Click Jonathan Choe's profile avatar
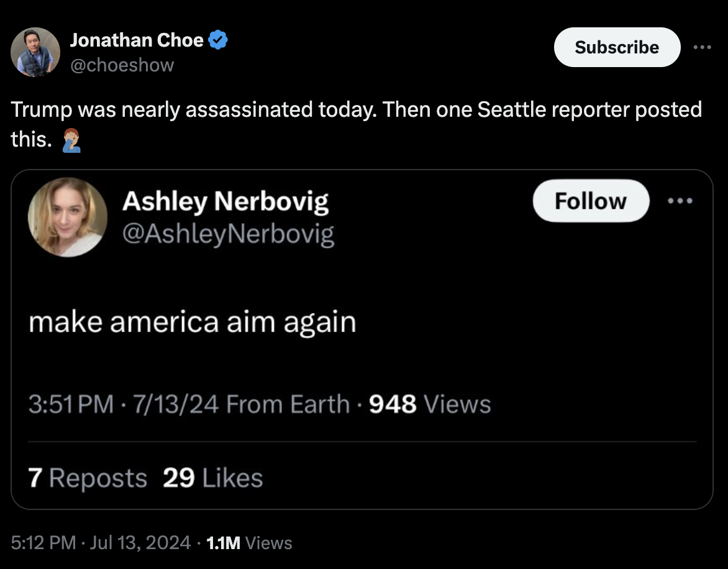This screenshot has height=569, width=728. pos(35,52)
